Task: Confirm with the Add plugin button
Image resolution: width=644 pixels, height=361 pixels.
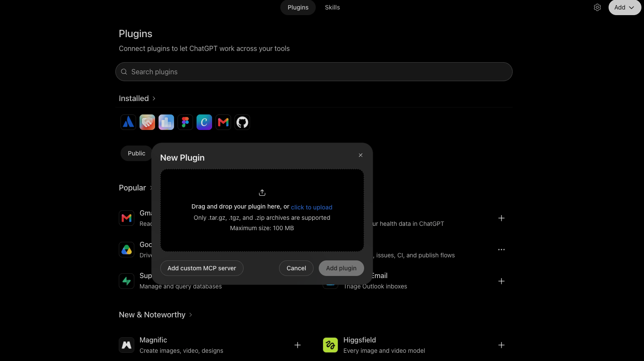Action: tap(341, 268)
